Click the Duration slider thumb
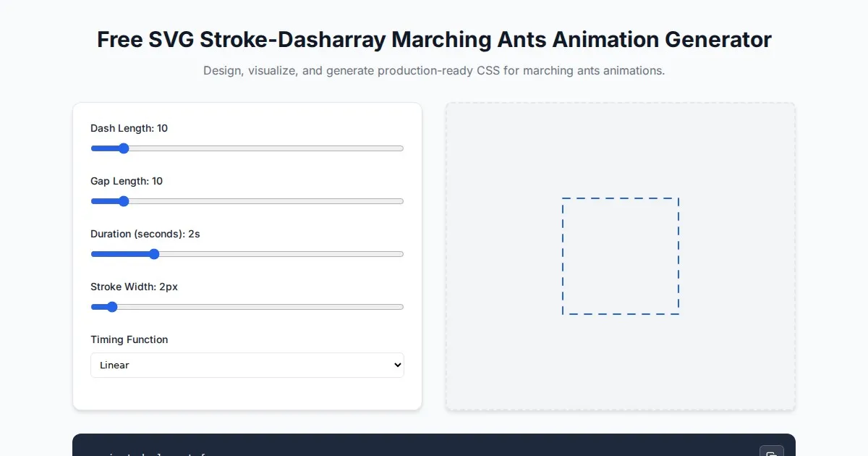The width and height of the screenshot is (868, 456). coord(153,254)
